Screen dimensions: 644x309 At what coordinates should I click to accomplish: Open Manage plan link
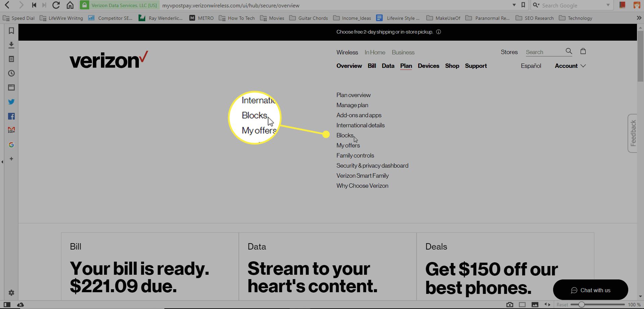[x=352, y=105]
